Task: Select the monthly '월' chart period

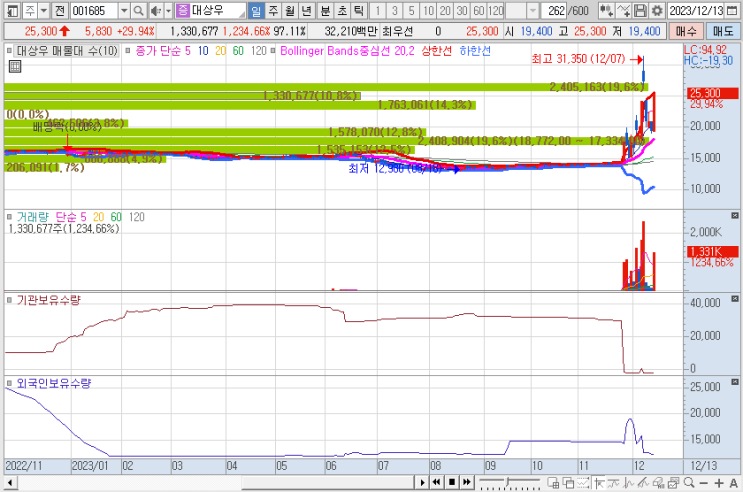Action: (290, 10)
